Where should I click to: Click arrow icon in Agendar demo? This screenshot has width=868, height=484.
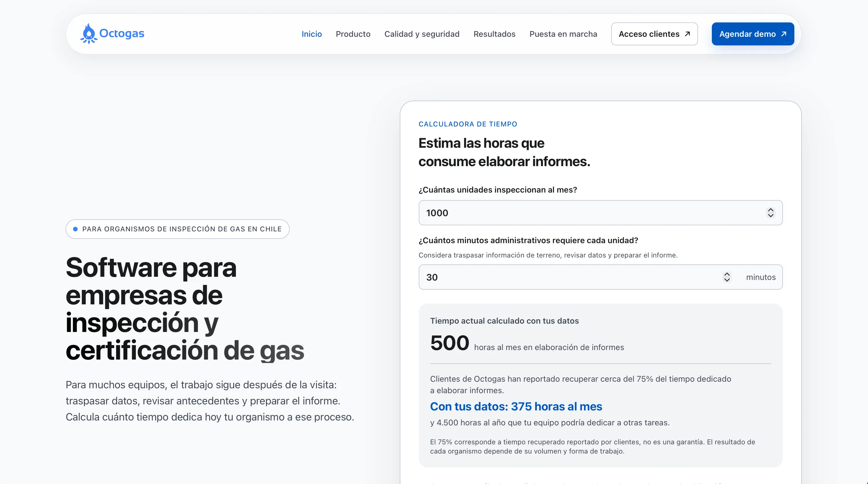click(784, 34)
